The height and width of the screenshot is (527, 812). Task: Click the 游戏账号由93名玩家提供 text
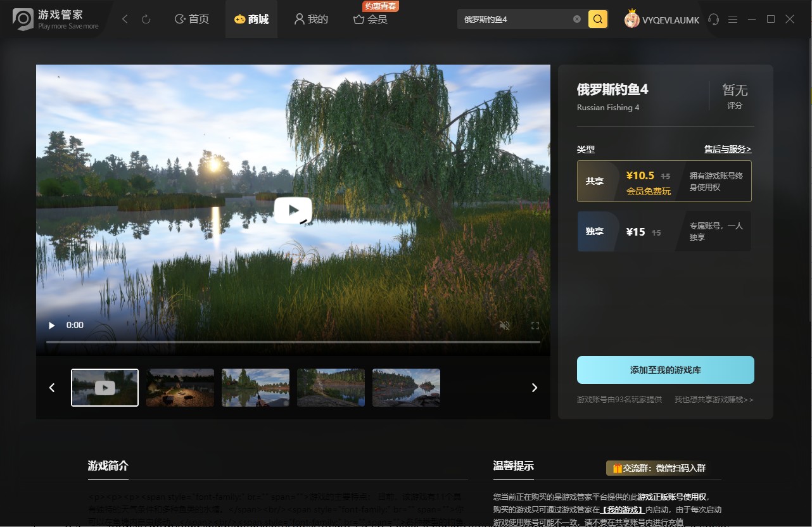[x=619, y=400]
